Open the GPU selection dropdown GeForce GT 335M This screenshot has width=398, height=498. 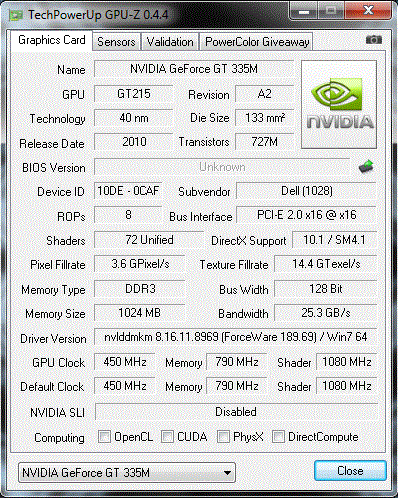coord(127,472)
